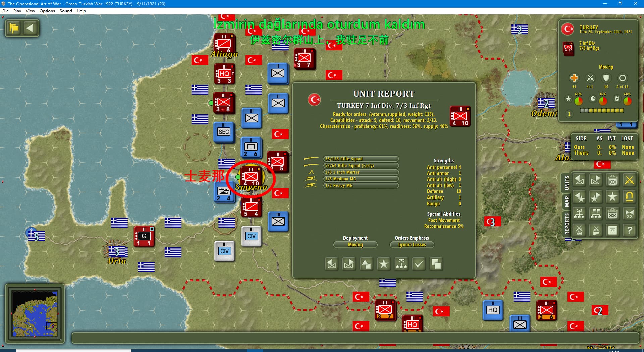
Task: Open unit clipboard report icon in side panel
Action: 613,180
